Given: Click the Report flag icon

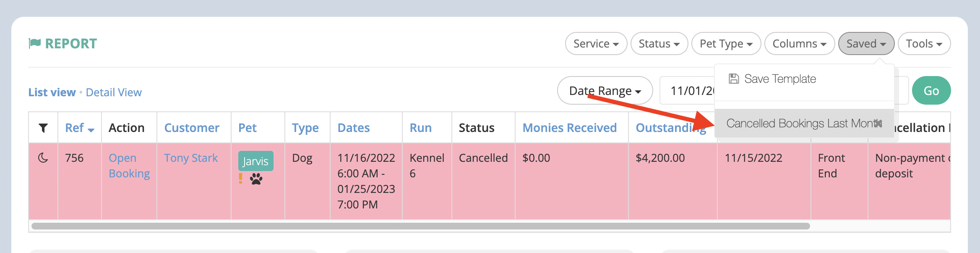Looking at the screenshot, I should pyautogui.click(x=35, y=43).
